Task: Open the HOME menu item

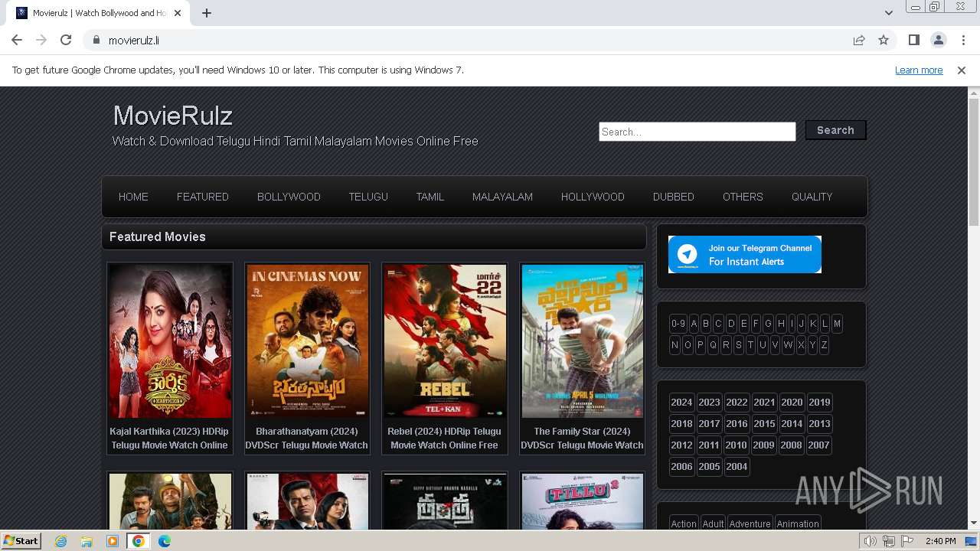Action: [133, 197]
